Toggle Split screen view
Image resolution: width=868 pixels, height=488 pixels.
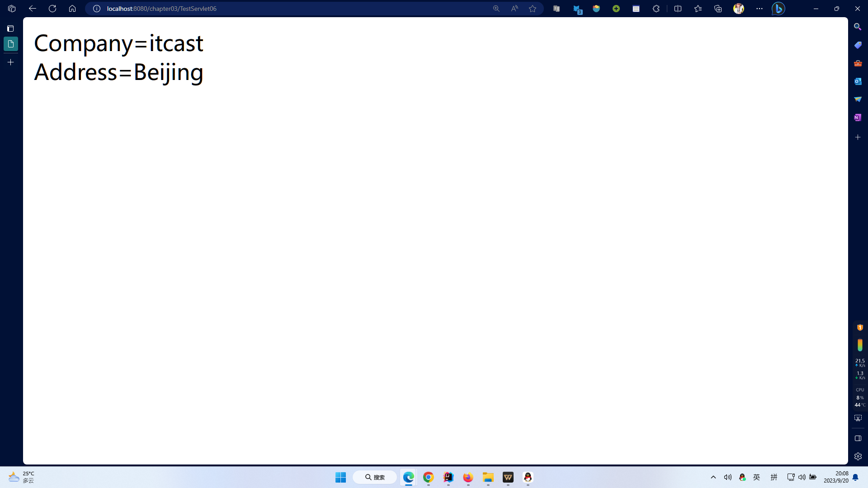click(678, 9)
